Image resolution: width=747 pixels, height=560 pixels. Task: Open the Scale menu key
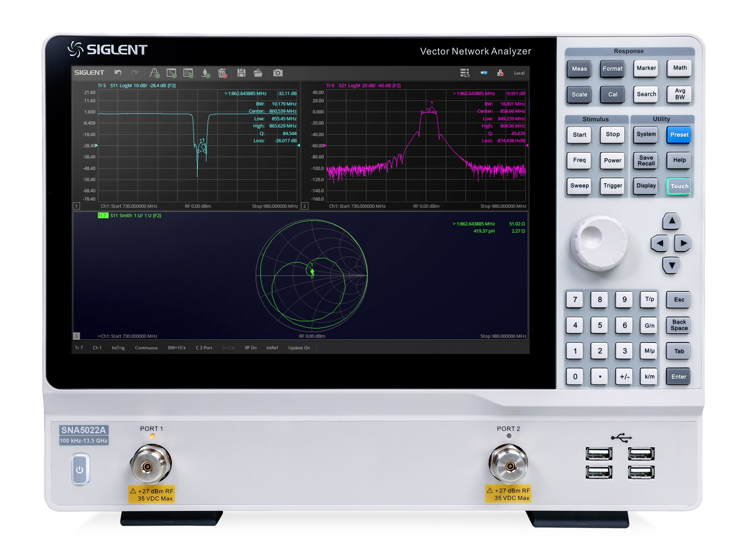579,95
